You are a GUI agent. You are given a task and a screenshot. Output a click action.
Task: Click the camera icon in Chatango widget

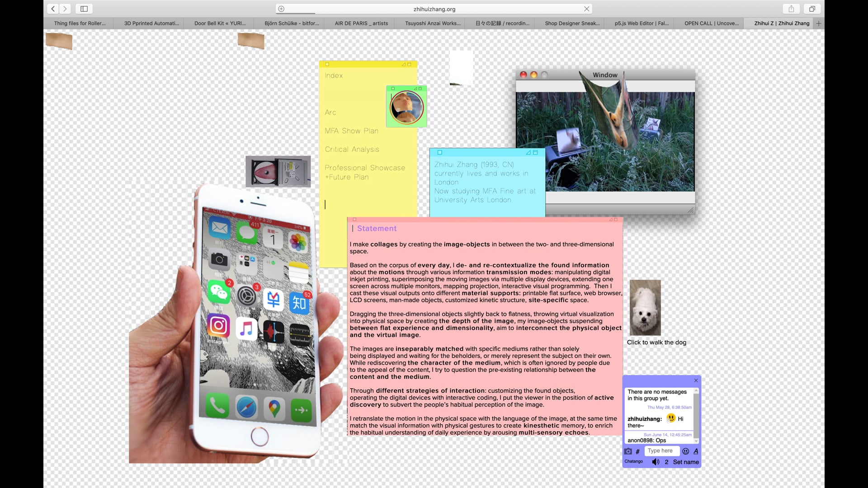pos(628,451)
